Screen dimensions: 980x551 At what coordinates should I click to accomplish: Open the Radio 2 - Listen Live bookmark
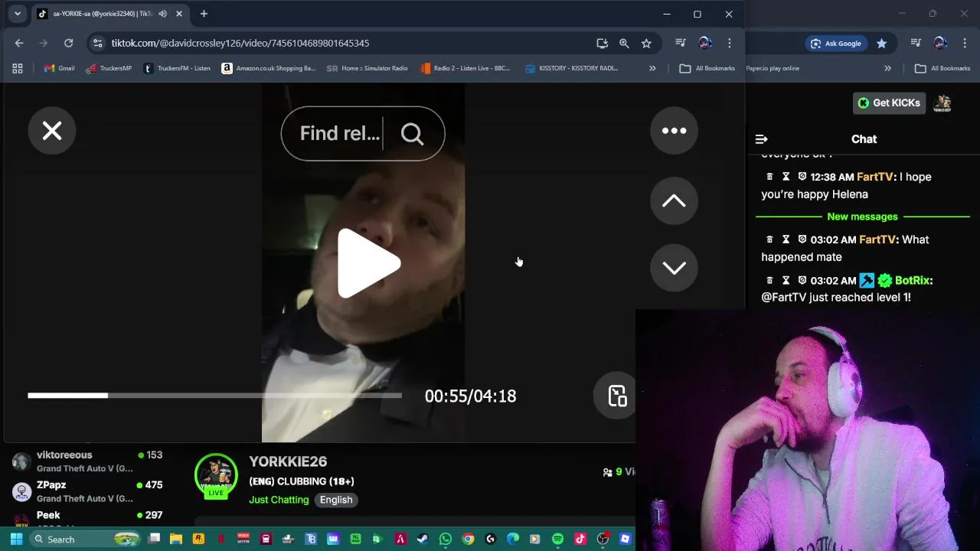click(465, 68)
